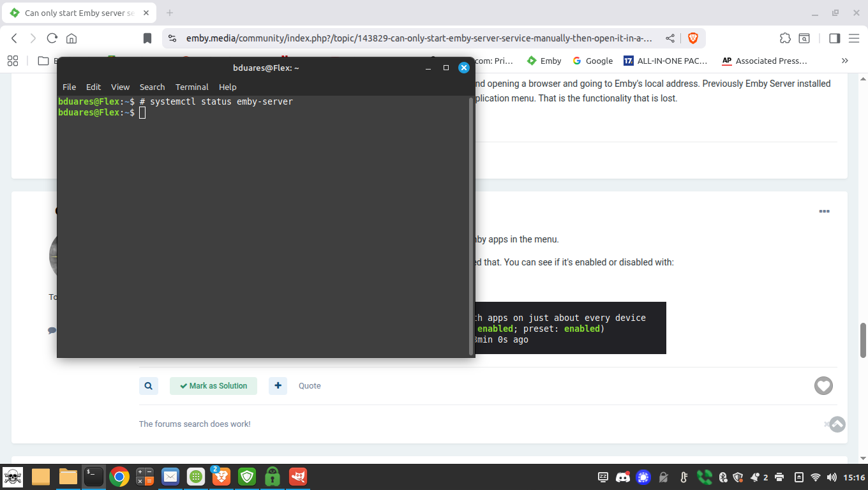
Task: Open the Search menu in the terminal
Action: [x=152, y=87]
